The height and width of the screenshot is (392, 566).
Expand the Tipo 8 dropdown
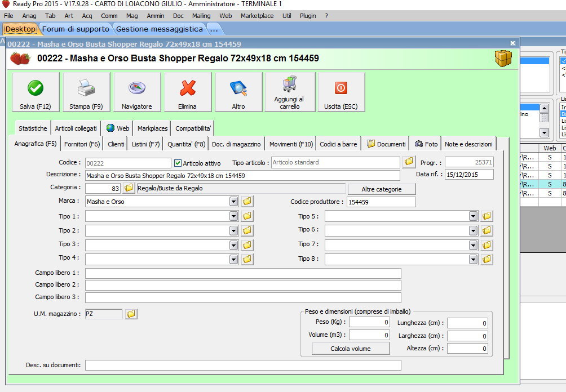tap(473, 259)
